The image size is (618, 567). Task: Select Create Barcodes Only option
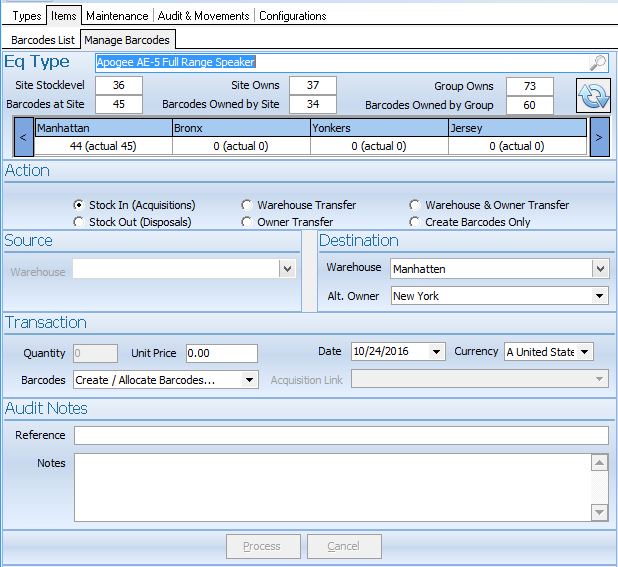pyautogui.click(x=415, y=222)
